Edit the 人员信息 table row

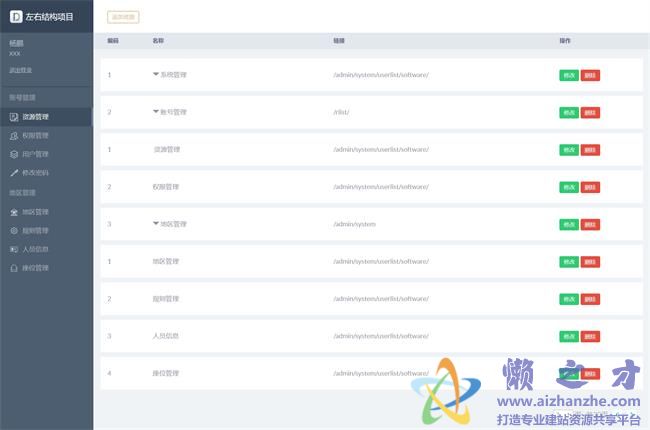coord(569,337)
